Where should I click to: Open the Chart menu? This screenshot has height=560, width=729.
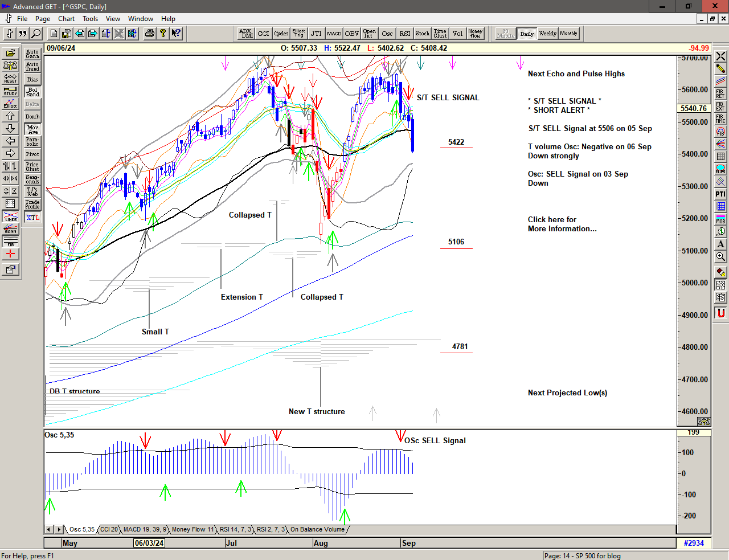click(x=66, y=19)
